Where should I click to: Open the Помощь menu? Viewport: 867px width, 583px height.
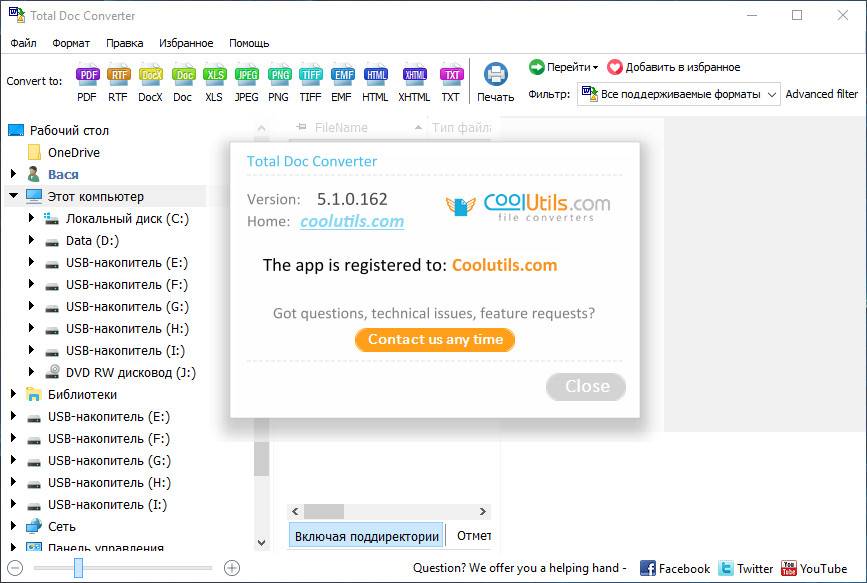coord(249,43)
